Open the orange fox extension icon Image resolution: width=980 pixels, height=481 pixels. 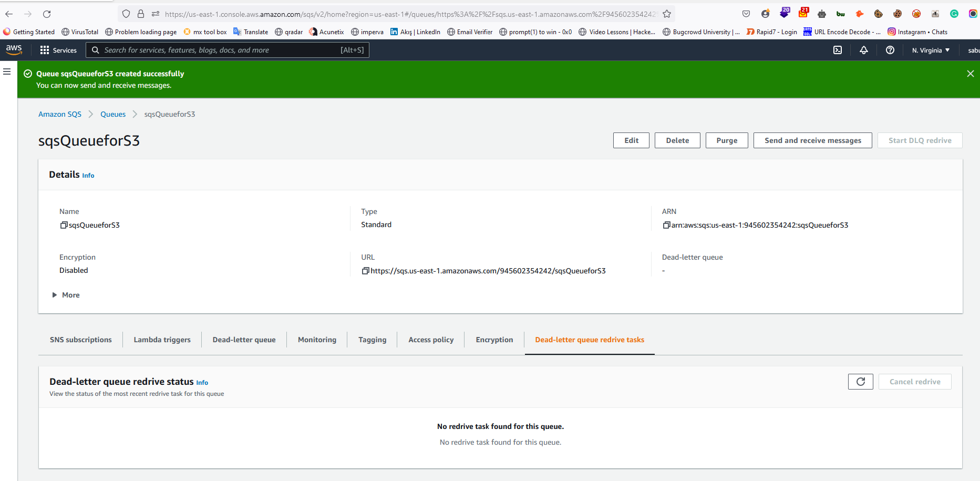pos(860,14)
